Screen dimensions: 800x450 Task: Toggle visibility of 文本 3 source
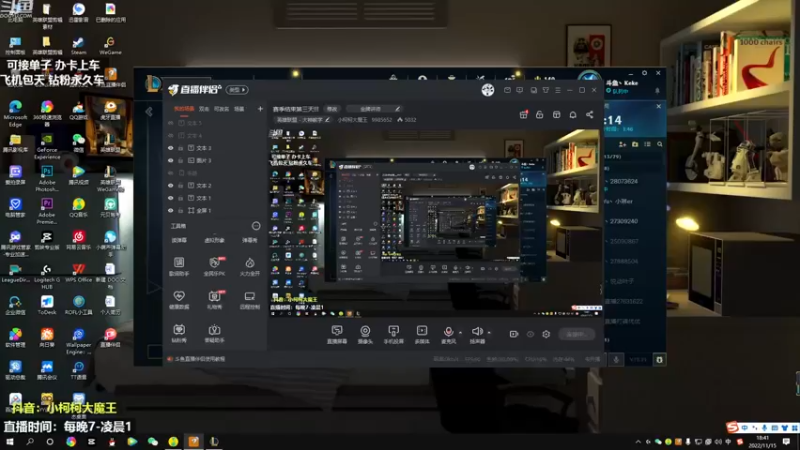point(170,148)
